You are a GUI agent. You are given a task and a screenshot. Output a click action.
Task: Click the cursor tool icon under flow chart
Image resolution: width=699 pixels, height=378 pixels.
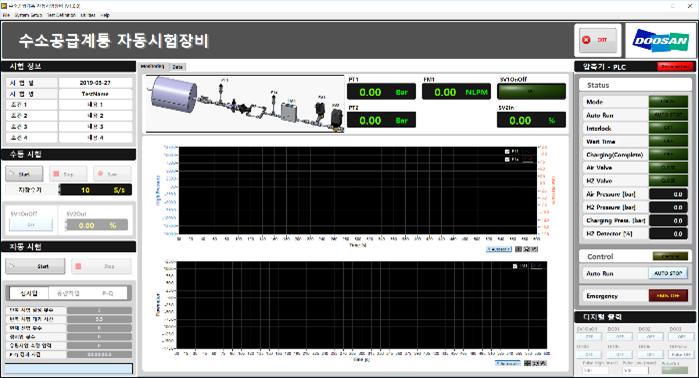pyautogui.click(x=528, y=363)
